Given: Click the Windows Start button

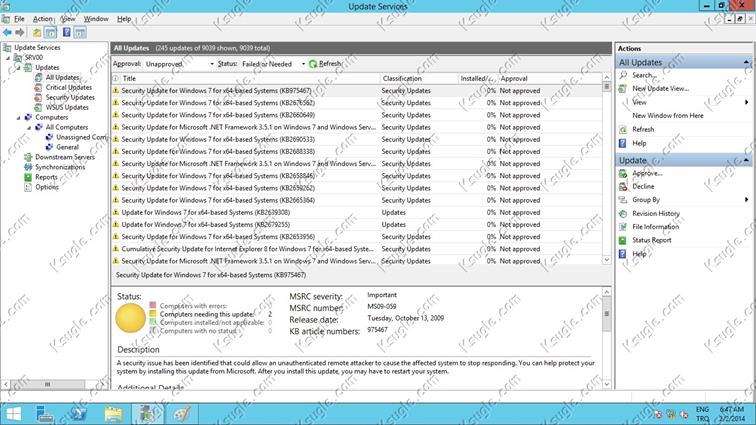Looking at the screenshot, I should point(14,414).
